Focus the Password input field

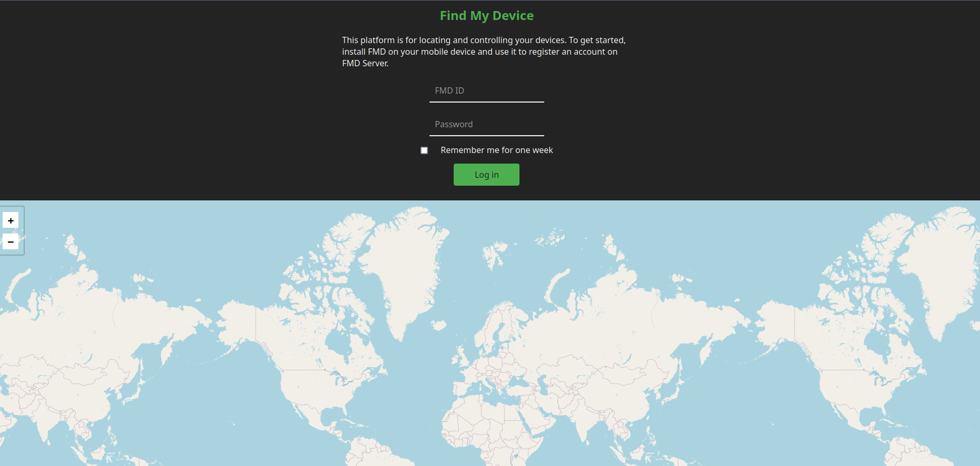click(x=486, y=125)
